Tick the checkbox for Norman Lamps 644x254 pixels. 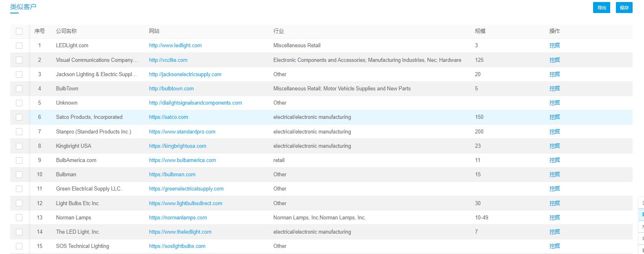19,218
